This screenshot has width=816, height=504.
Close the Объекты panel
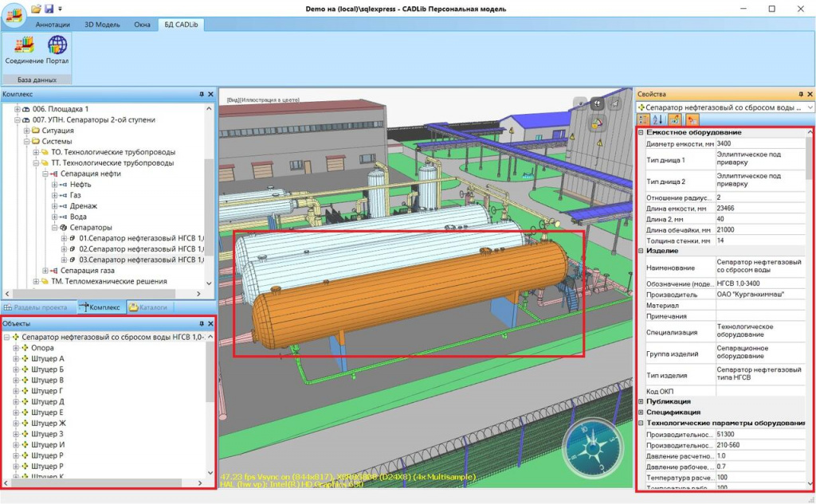(210, 323)
